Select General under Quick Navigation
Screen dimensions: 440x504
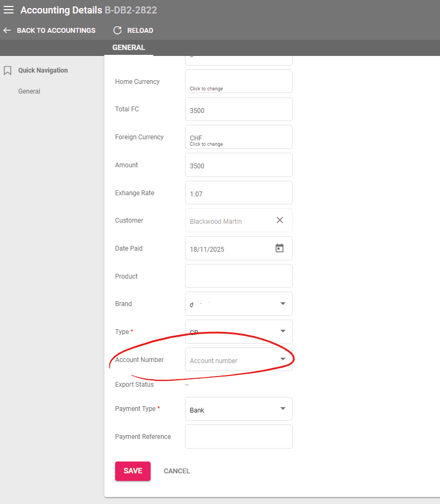coord(29,91)
